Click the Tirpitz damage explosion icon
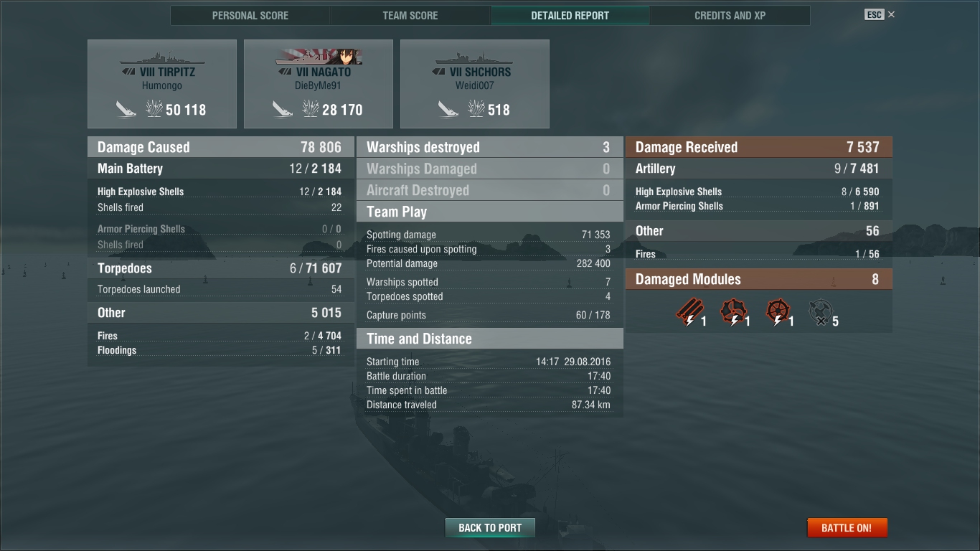Viewport: 980px width, 551px height. coord(154,109)
